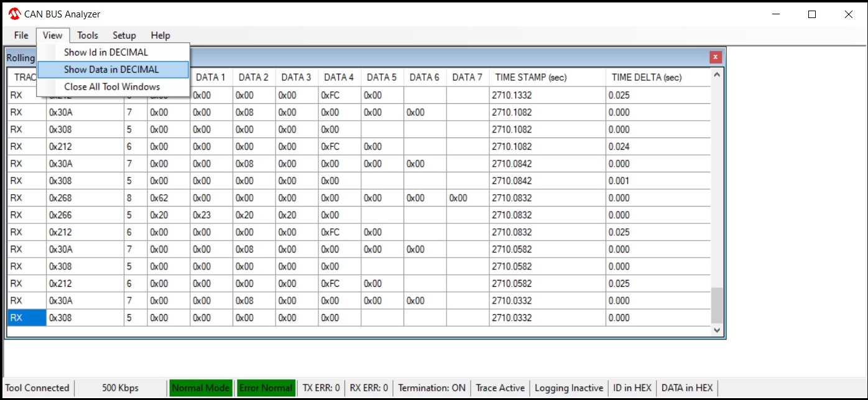The image size is (868, 400).
Task: Open the Help menu
Action: click(x=160, y=35)
